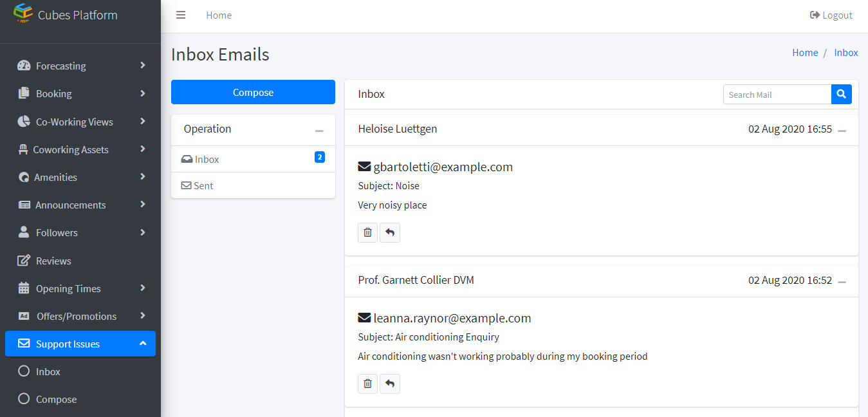Reply to Heloise Luettgen's email
The image size is (868, 417).
[390, 232]
